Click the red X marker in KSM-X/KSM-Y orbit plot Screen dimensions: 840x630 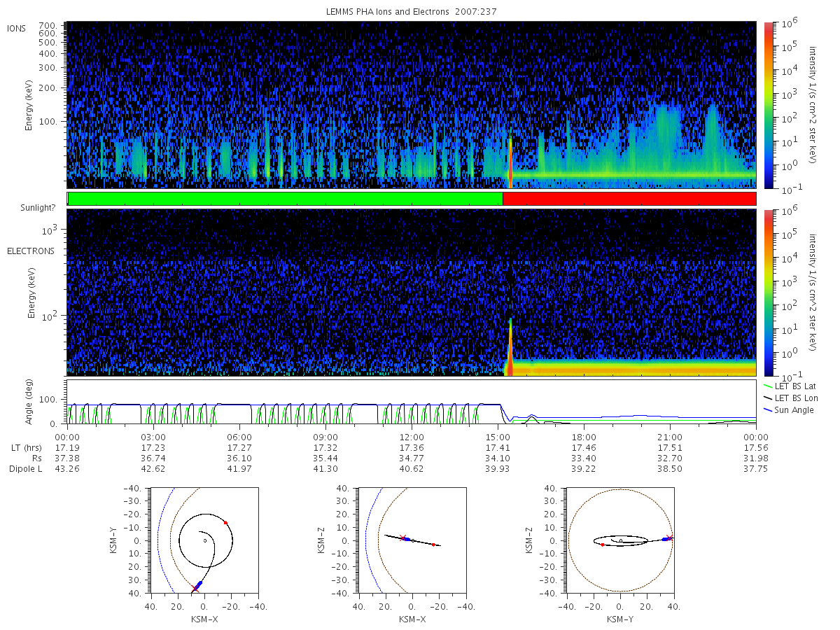click(195, 589)
